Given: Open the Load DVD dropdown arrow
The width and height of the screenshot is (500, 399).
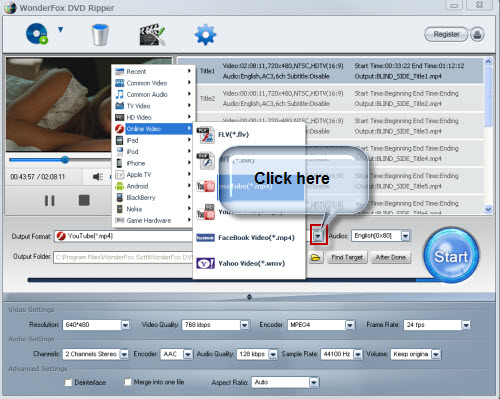Looking at the screenshot, I should (x=60, y=30).
